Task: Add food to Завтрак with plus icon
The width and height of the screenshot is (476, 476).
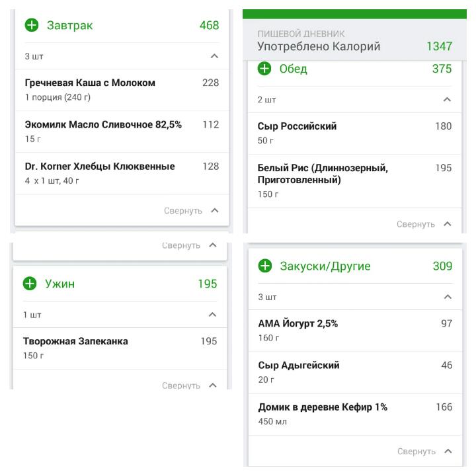Action: (32, 25)
